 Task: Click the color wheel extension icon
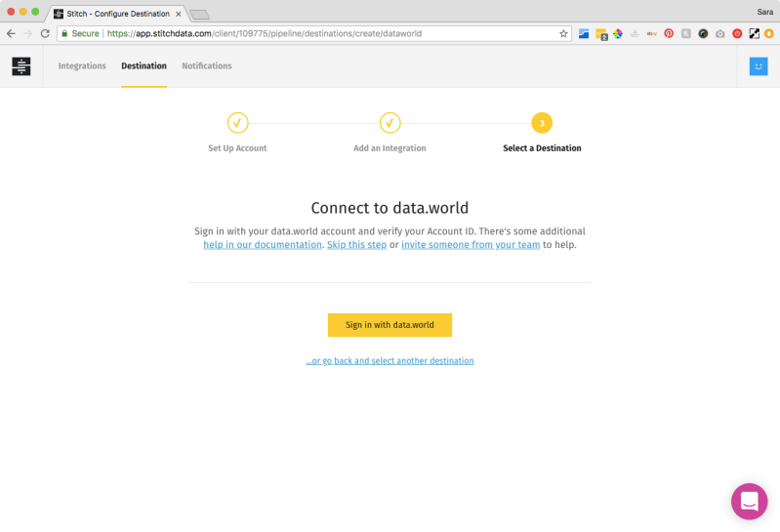click(x=618, y=34)
